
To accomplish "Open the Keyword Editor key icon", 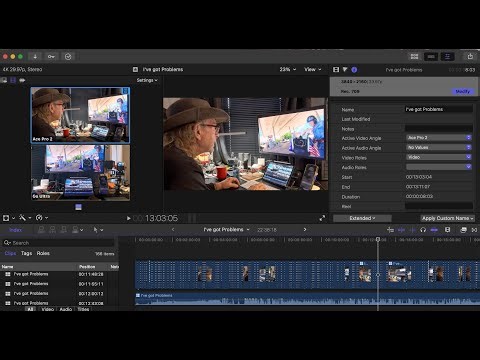I will point(51,57).
